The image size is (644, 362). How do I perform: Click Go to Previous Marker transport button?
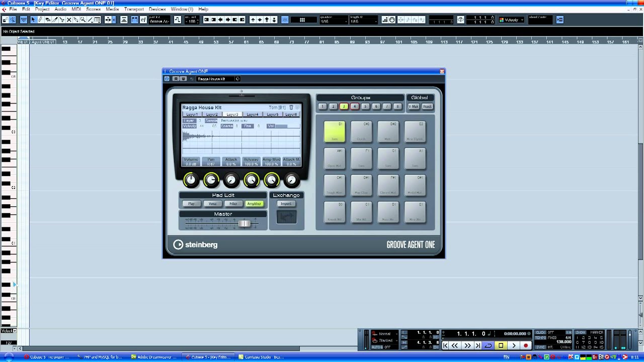pyautogui.click(x=445, y=345)
